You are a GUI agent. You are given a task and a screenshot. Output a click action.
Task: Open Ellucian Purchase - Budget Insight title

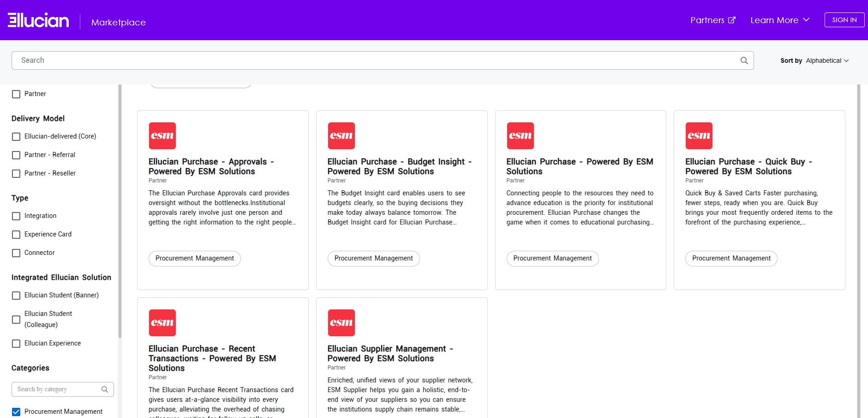coord(400,166)
